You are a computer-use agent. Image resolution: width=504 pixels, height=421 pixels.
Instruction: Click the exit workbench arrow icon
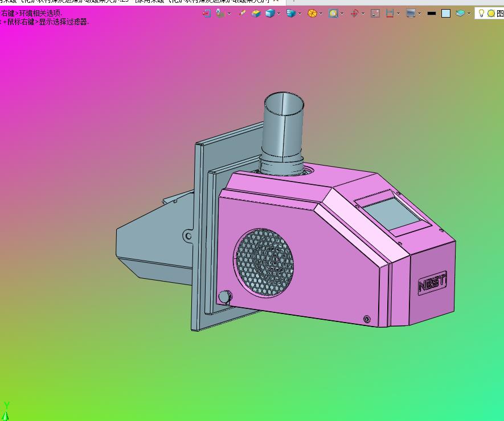coord(206,14)
